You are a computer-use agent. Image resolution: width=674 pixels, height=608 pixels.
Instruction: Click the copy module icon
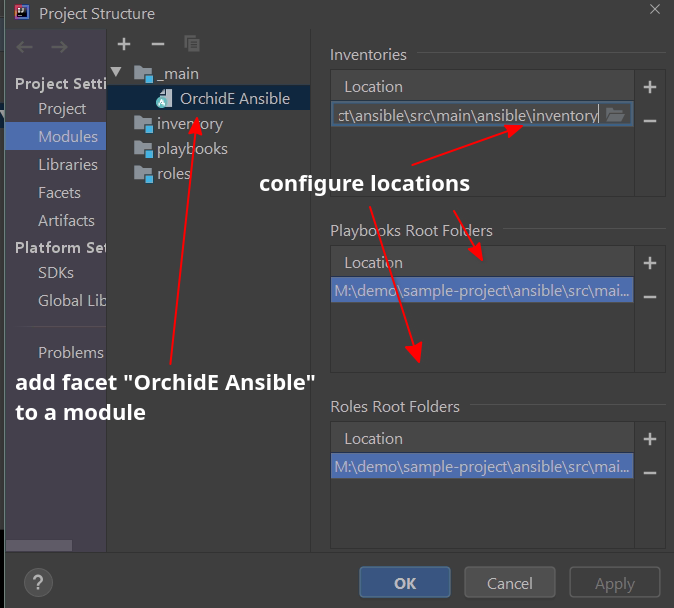point(192,44)
